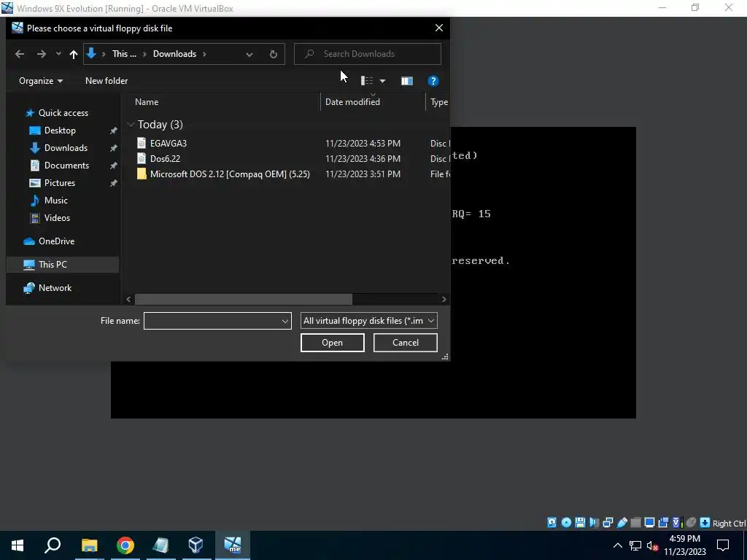The width and height of the screenshot is (747, 560).
Task: Click the 'This ...' breadcrumb in address bar
Action: click(124, 54)
